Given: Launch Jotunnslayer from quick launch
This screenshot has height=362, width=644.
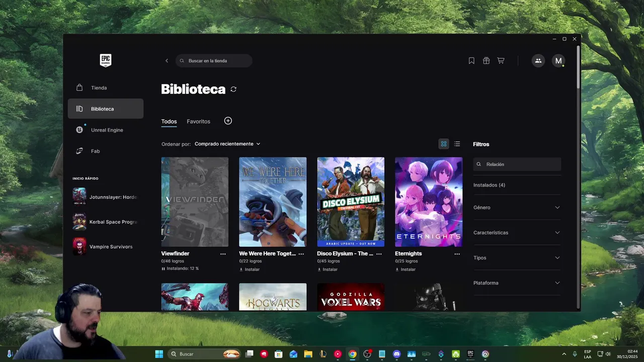Looking at the screenshot, I should (106, 197).
